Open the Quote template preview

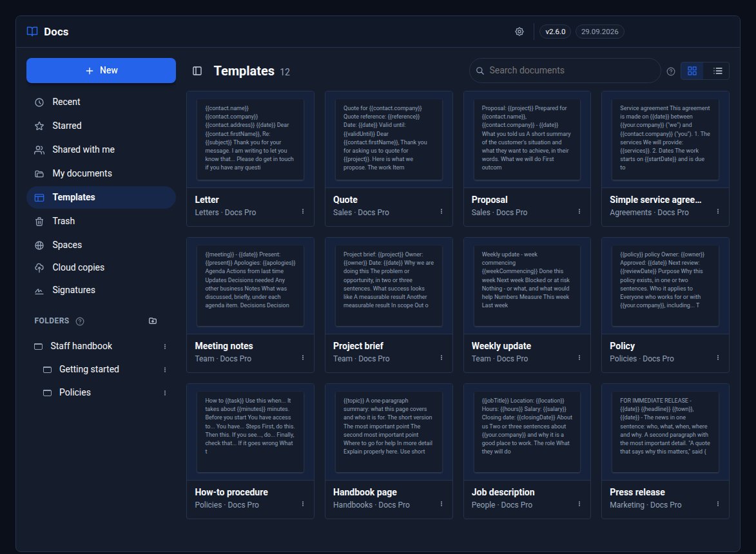[x=389, y=139]
